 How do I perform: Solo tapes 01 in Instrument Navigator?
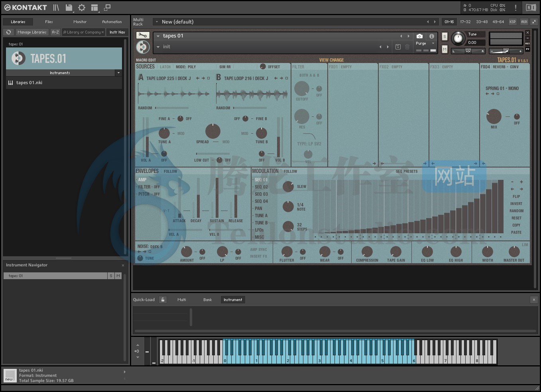coord(111,276)
